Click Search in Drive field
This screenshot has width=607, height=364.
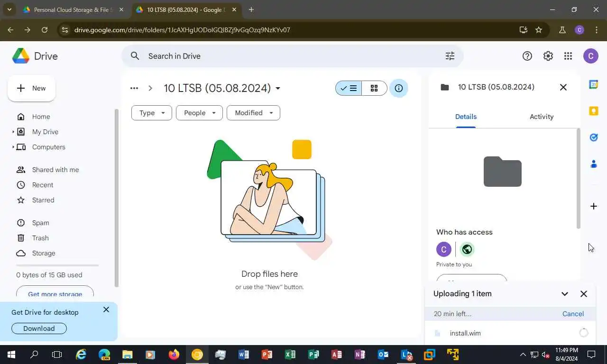click(292, 56)
